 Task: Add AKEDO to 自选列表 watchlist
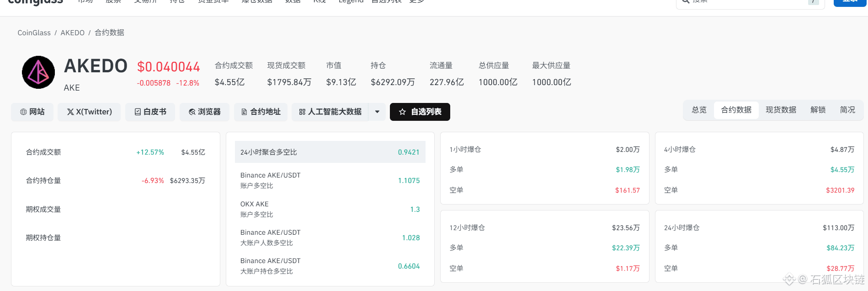[420, 112]
